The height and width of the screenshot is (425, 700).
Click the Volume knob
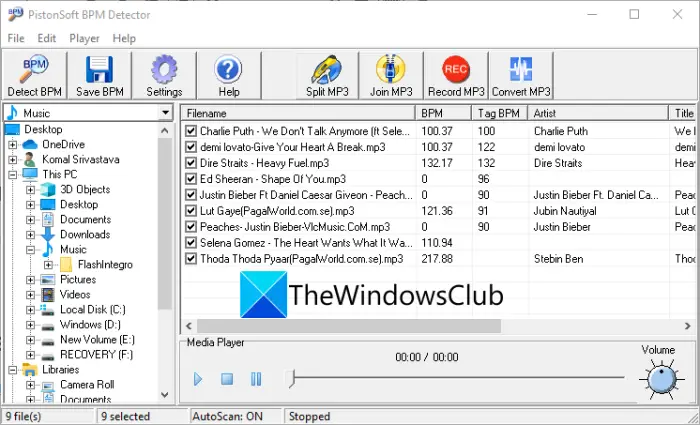click(661, 380)
